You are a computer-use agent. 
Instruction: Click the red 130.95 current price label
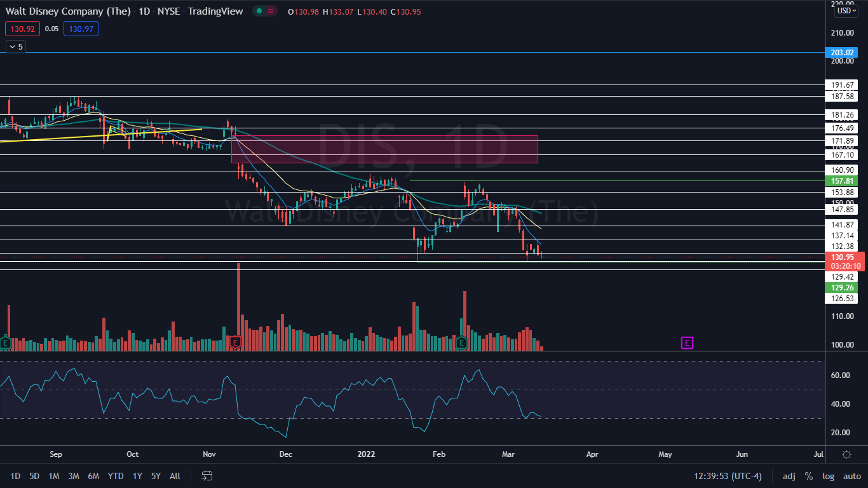[841, 257]
